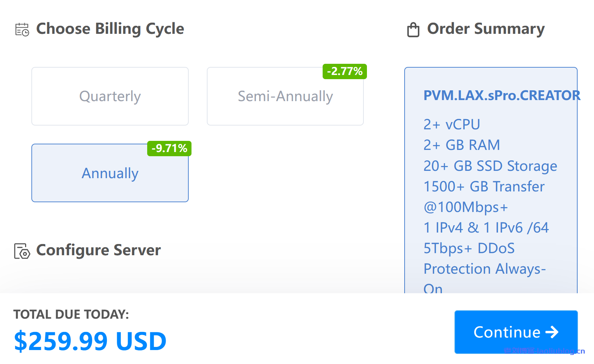Select the Annually billing cycle

coord(110,173)
